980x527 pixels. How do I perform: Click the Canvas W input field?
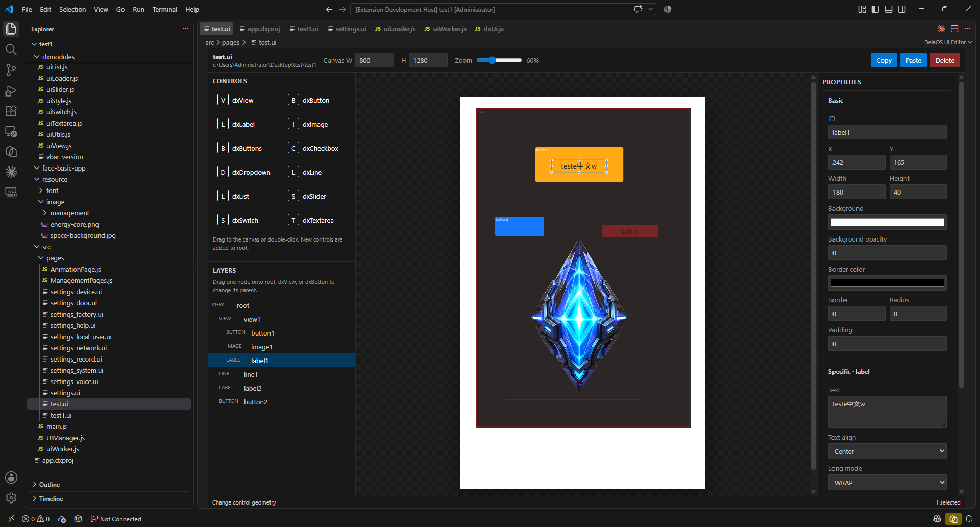point(374,60)
